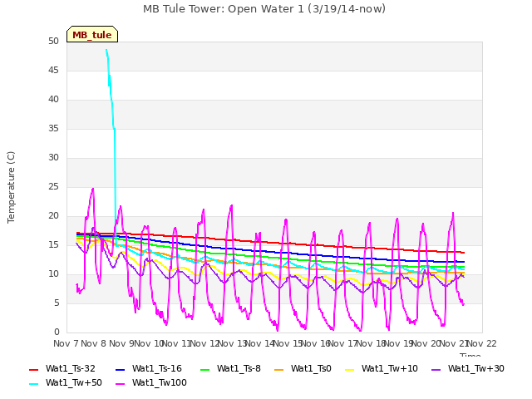Click the cyan Tw+50 spike peak near 48
Viewport: 532px width, 399px height.
[106, 50]
